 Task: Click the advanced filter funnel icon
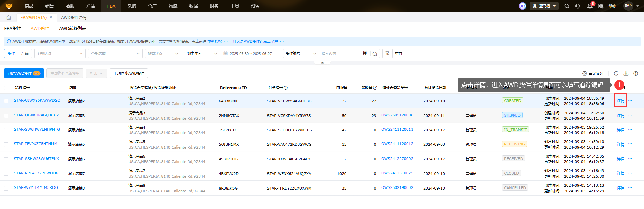coord(387,54)
